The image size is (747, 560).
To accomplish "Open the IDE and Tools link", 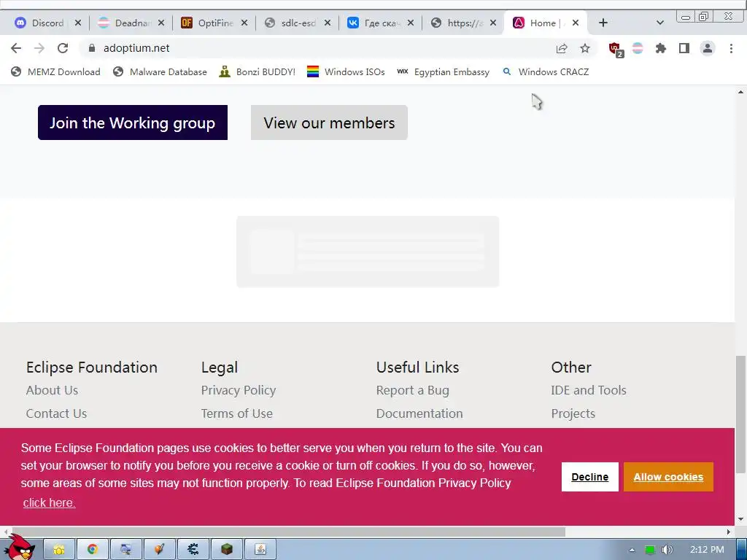I will [x=589, y=390].
